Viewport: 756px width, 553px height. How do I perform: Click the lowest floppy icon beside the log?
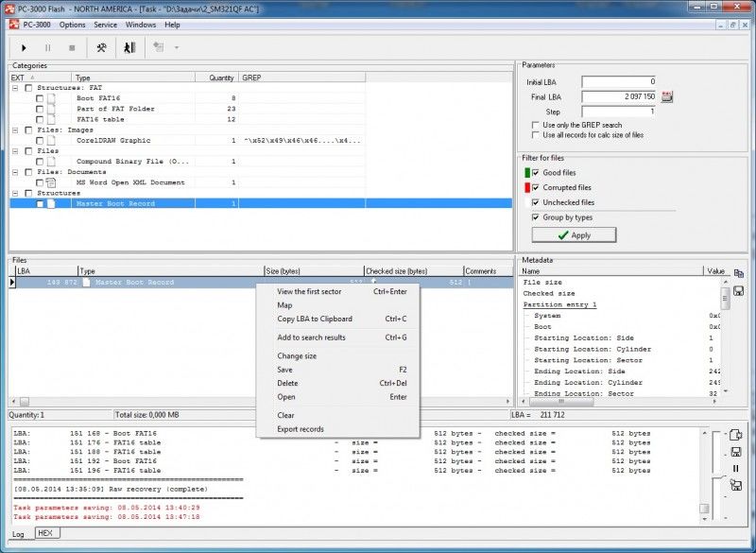click(736, 485)
